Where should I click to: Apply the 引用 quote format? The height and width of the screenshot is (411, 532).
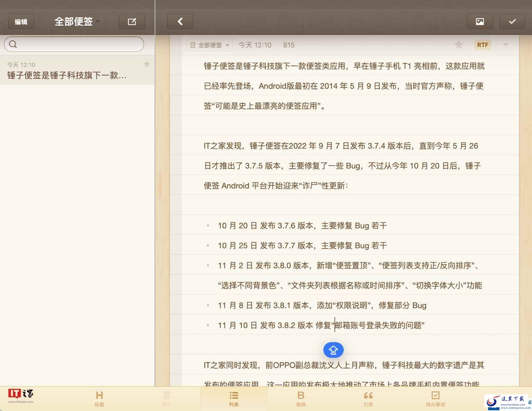(368, 399)
